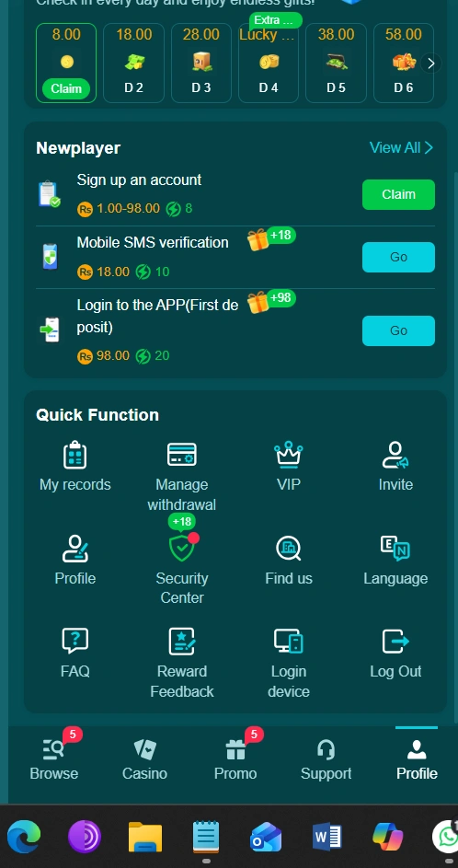Click the +18 badge above Security Center
458x868 pixels.
(x=182, y=522)
